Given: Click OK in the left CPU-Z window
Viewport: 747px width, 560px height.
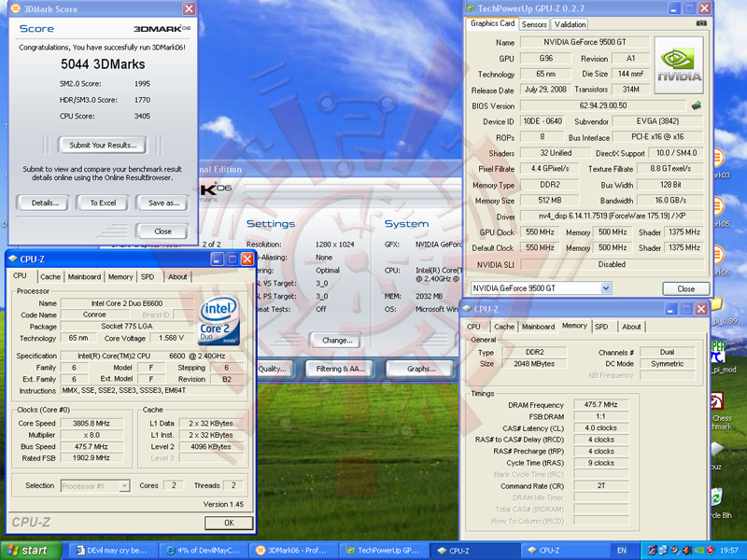Looking at the screenshot, I should 229,523.
